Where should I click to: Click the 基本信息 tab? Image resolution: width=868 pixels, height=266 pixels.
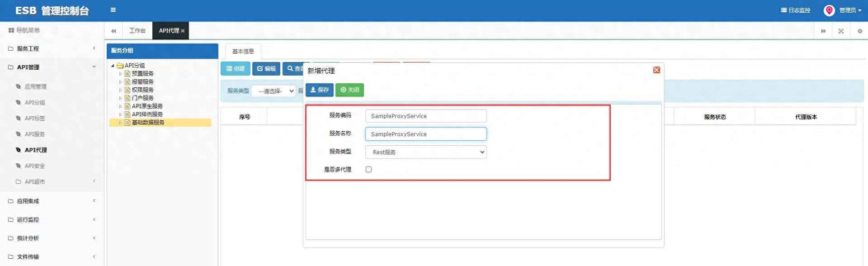tap(243, 51)
